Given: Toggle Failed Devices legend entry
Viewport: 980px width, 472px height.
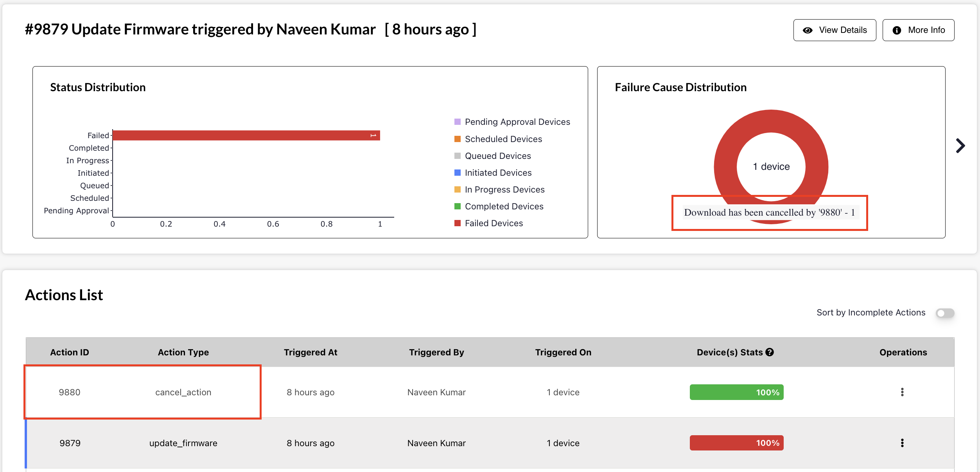Looking at the screenshot, I should coord(494,223).
